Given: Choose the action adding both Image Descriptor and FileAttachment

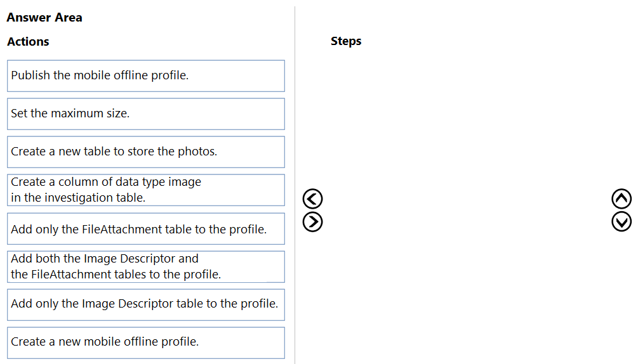Looking at the screenshot, I should [146, 266].
